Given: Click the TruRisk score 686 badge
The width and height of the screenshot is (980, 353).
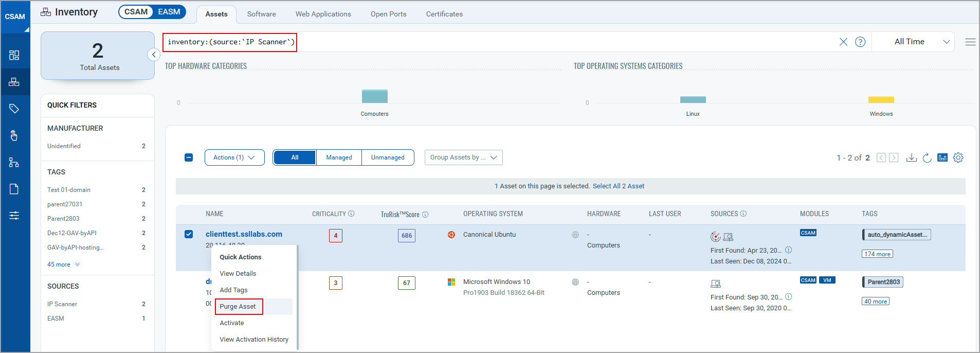Looking at the screenshot, I should pos(407,236).
